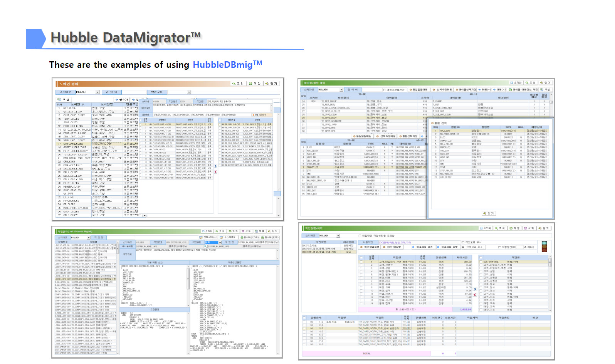Click red left-arrow in 작업실행/이력 lists
This screenshot has width=615, height=364.
475,295
